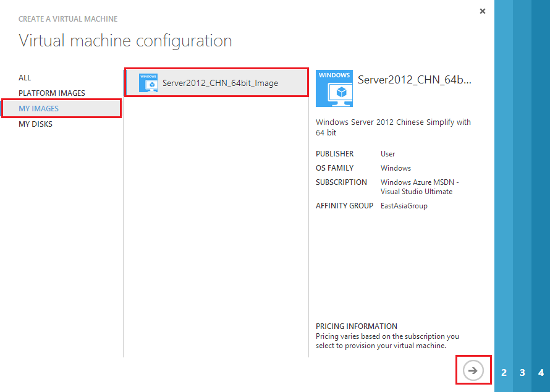Go to next step with the arrow button
The width and height of the screenshot is (550, 392).
[x=473, y=370]
